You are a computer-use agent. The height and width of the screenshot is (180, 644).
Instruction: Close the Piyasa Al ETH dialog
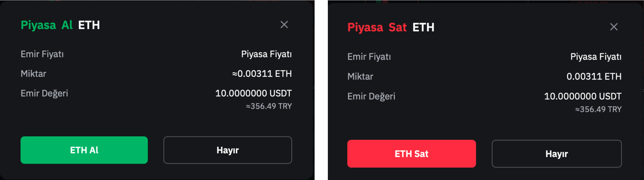(x=284, y=25)
